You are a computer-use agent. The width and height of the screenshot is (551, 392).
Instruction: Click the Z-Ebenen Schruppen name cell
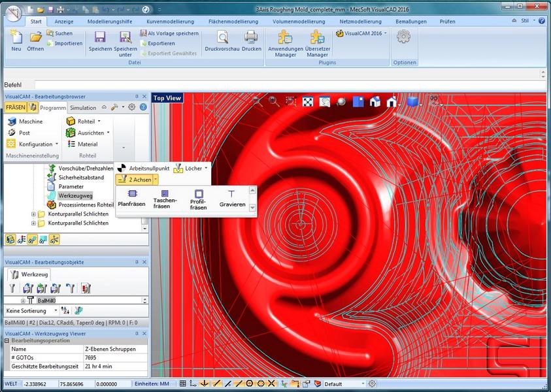[x=116, y=349]
